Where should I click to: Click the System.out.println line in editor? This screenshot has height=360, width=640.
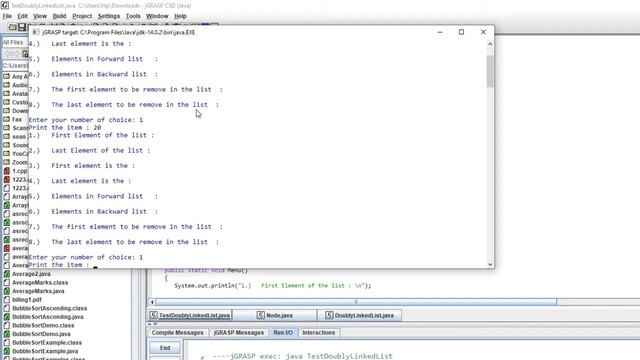[x=273, y=286]
